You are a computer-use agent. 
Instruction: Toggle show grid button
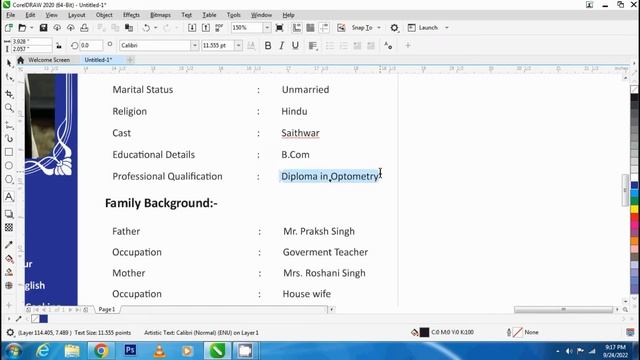[310, 28]
